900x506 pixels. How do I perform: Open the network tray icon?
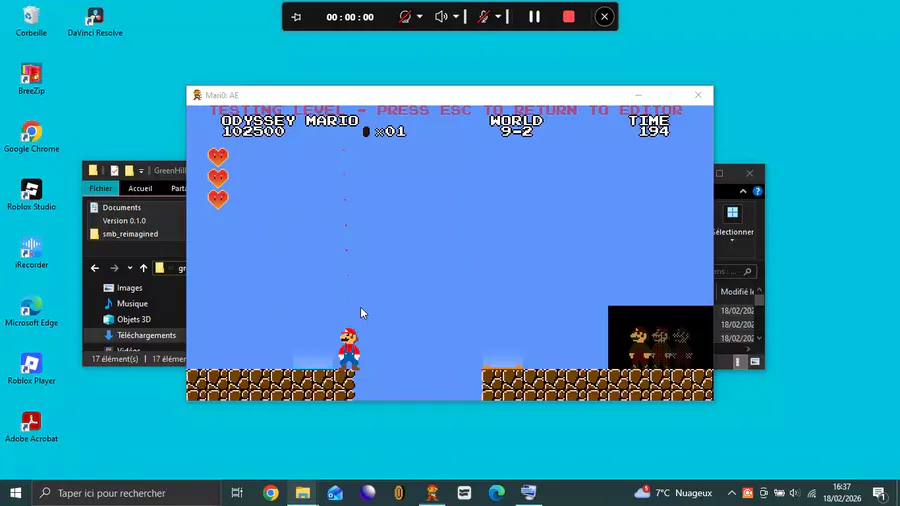pos(812,493)
